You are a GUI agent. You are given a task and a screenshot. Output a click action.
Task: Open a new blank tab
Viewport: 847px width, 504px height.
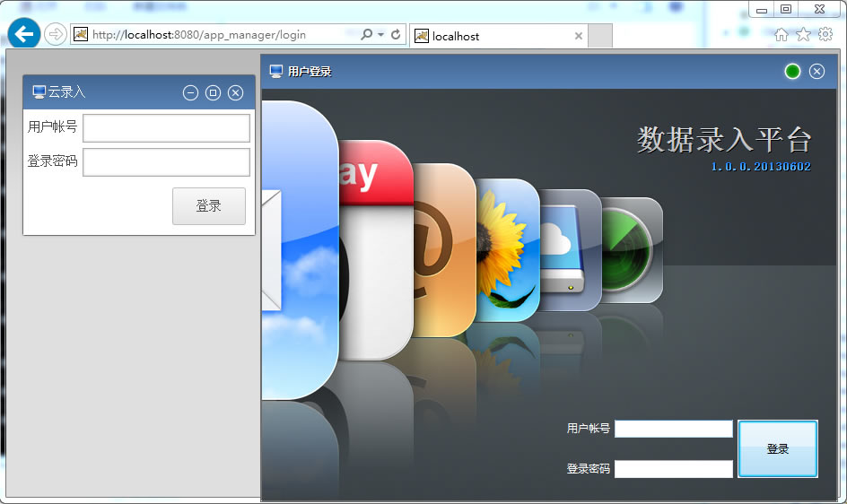pyautogui.click(x=600, y=36)
